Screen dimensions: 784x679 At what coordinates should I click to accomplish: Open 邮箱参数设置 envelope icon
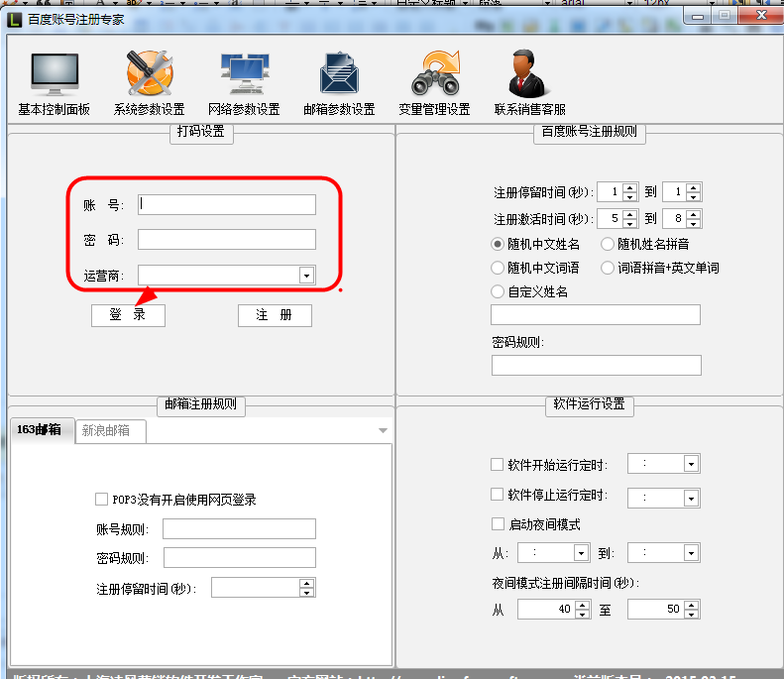[339, 73]
